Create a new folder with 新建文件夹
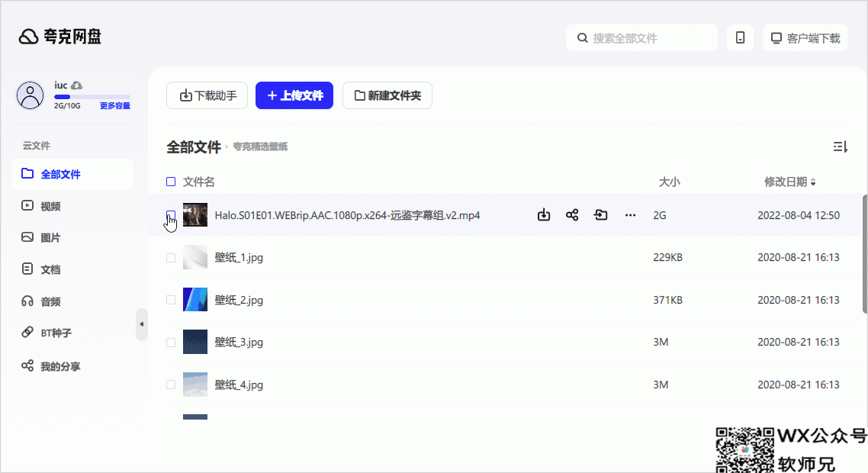Image resolution: width=868 pixels, height=473 pixels. coord(387,95)
